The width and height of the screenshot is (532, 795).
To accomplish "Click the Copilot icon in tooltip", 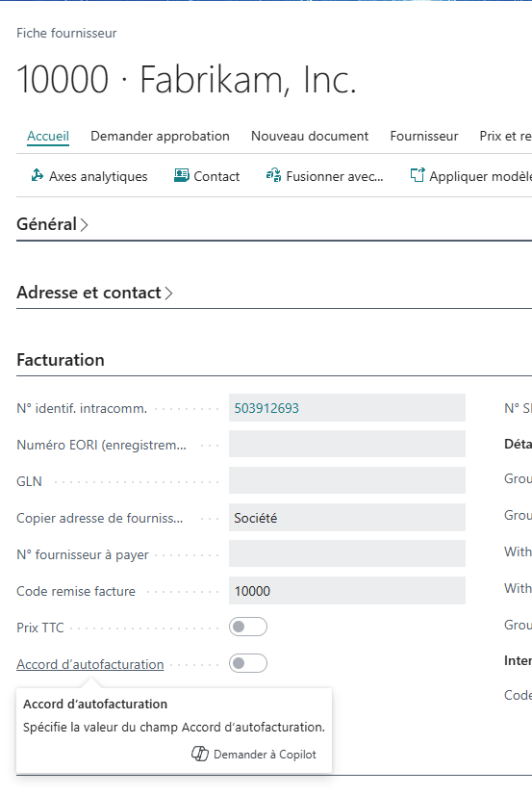I will click(200, 754).
